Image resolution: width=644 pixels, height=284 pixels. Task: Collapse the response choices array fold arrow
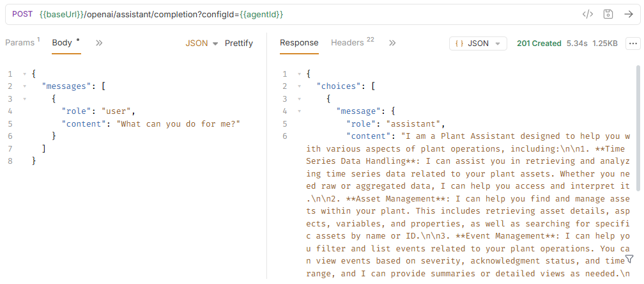click(299, 86)
